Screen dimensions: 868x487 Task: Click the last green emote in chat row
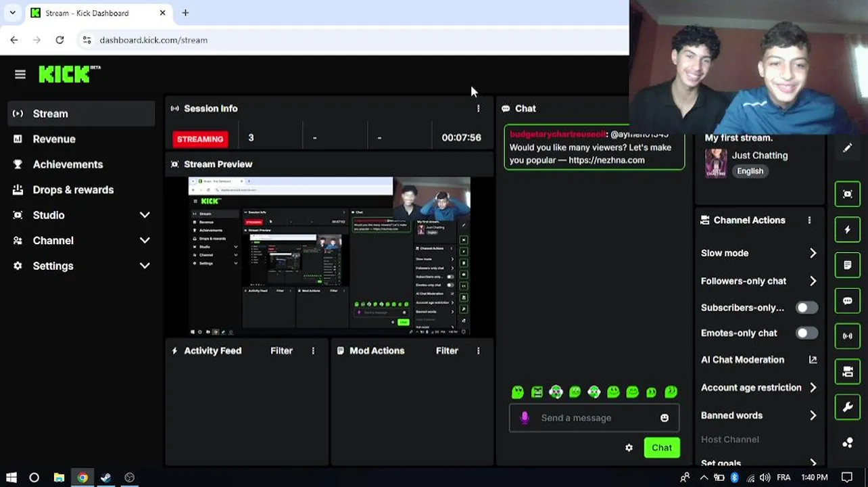pyautogui.click(x=671, y=392)
